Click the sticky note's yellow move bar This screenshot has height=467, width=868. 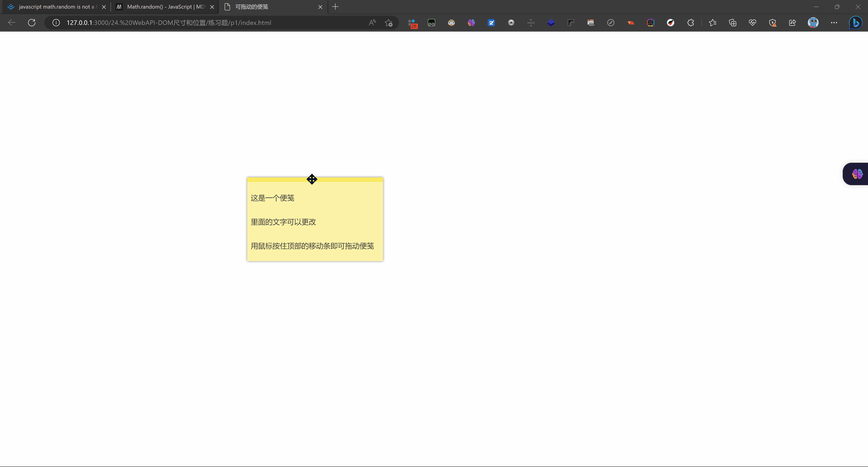pyautogui.click(x=347, y=179)
